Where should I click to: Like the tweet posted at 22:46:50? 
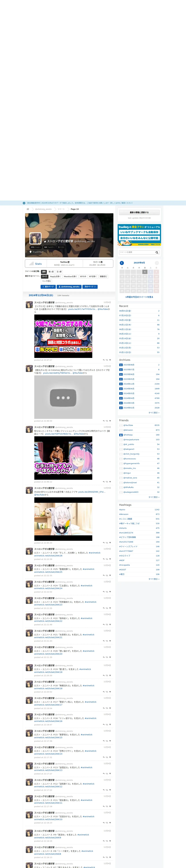110,421
